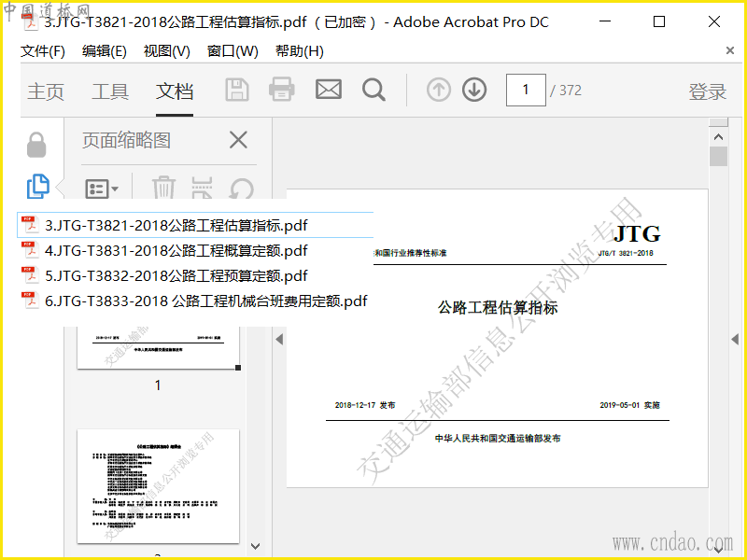Click the Save disk icon
The height and width of the screenshot is (560, 747).
[x=237, y=90]
